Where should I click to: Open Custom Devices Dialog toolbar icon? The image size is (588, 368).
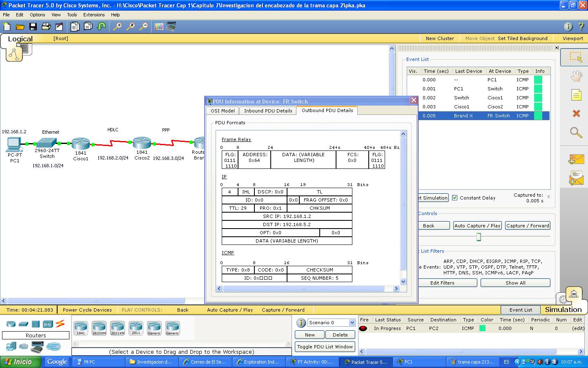171,27
